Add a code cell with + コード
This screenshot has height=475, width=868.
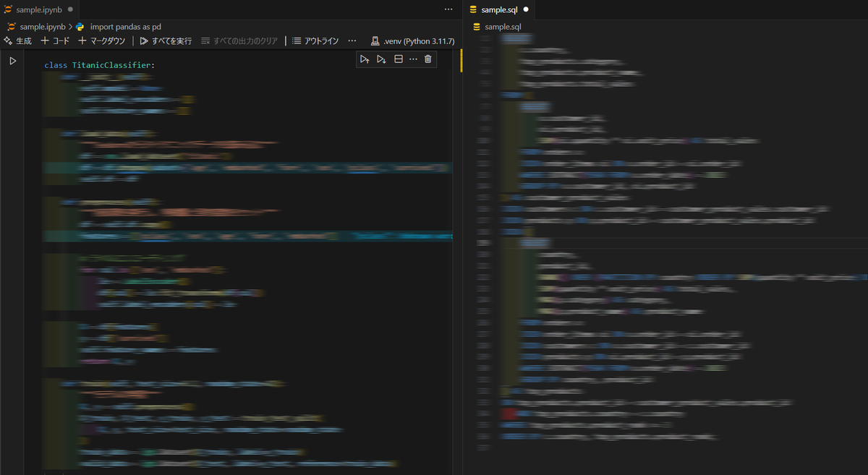click(x=55, y=41)
